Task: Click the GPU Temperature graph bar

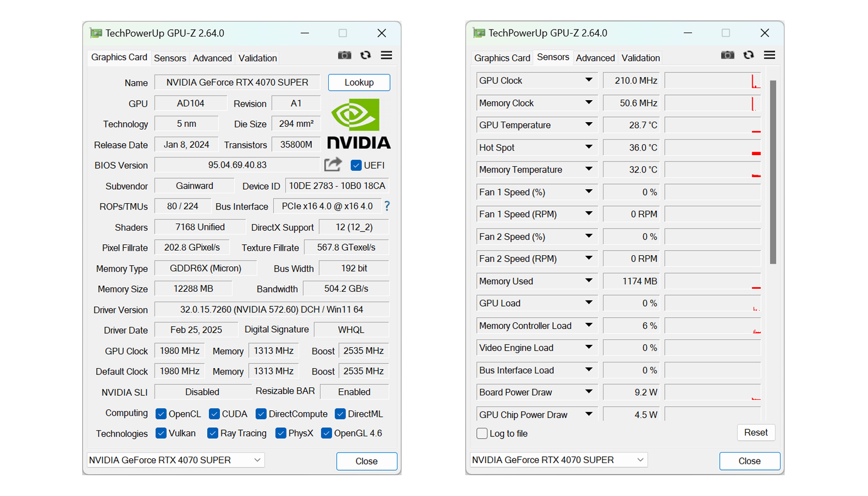Action: [x=712, y=125]
